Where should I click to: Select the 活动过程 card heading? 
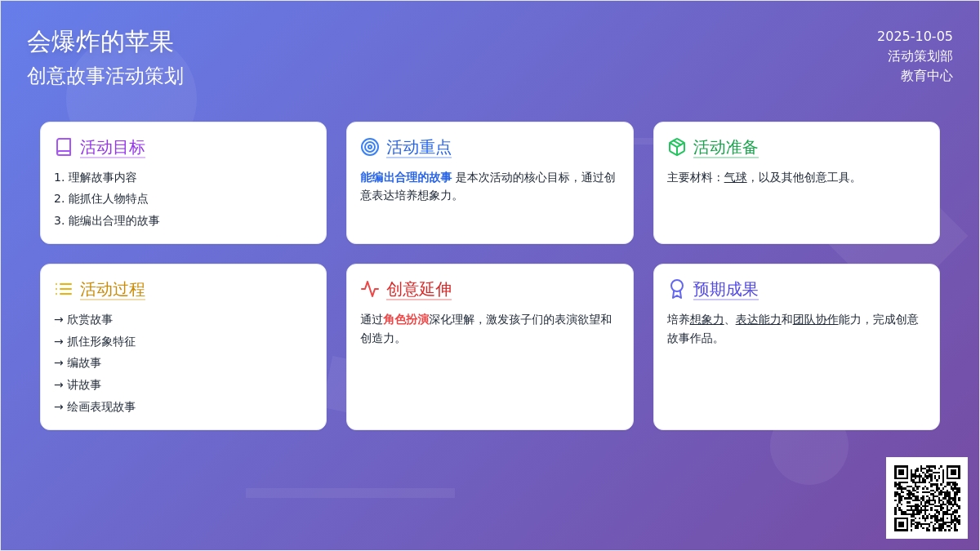(x=112, y=289)
